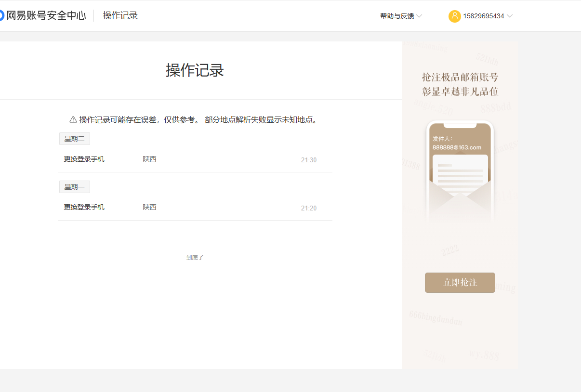Click the account number 15829695434
Image resolution: width=581 pixels, height=392 pixels.
pos(483,16)
